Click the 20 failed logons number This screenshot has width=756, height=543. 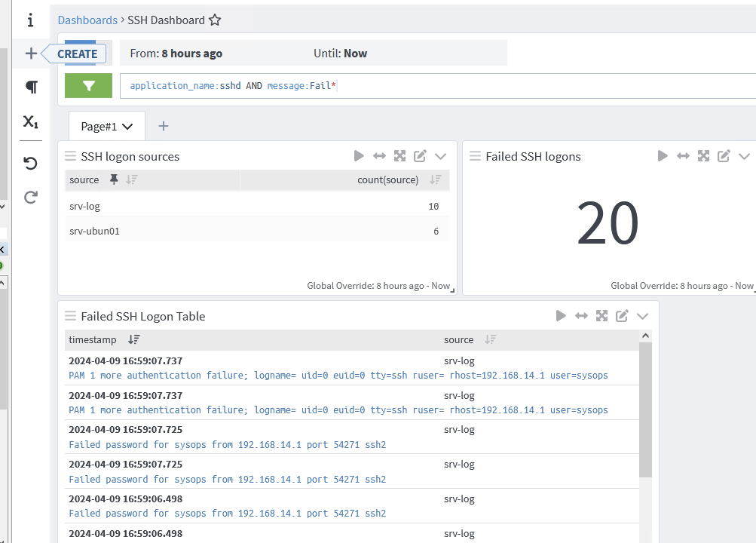[x=608, y=222]
